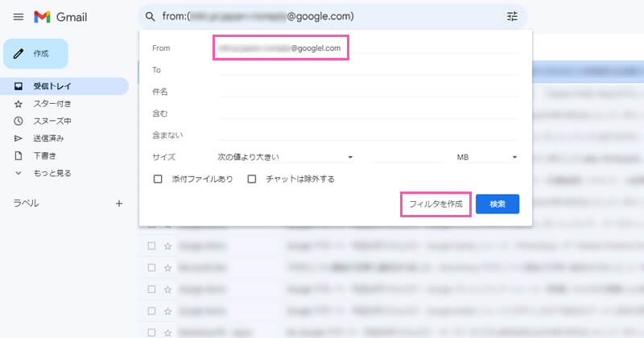Select the first visible email checkbox

tap(151, 245)
